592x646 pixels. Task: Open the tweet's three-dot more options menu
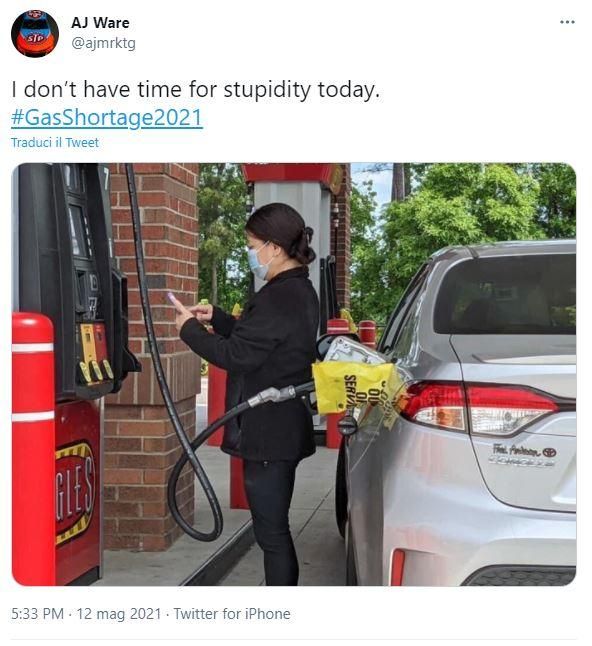(567, 22)
